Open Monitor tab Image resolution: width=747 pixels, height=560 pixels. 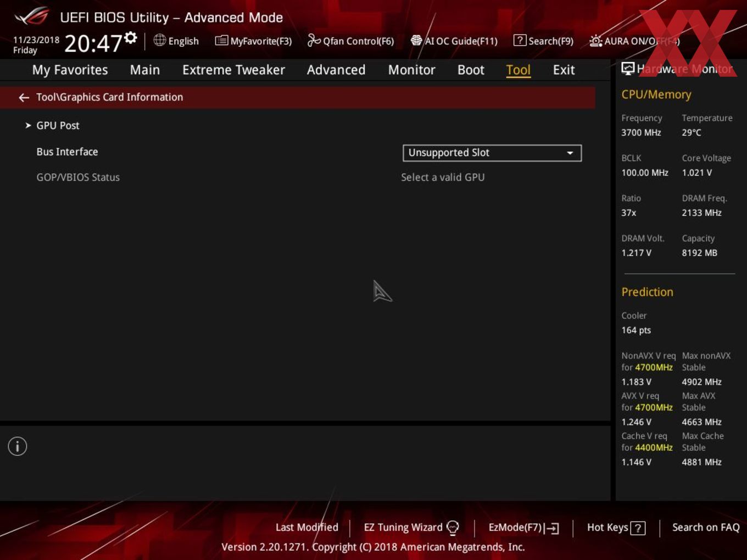(x=411, y=70)
